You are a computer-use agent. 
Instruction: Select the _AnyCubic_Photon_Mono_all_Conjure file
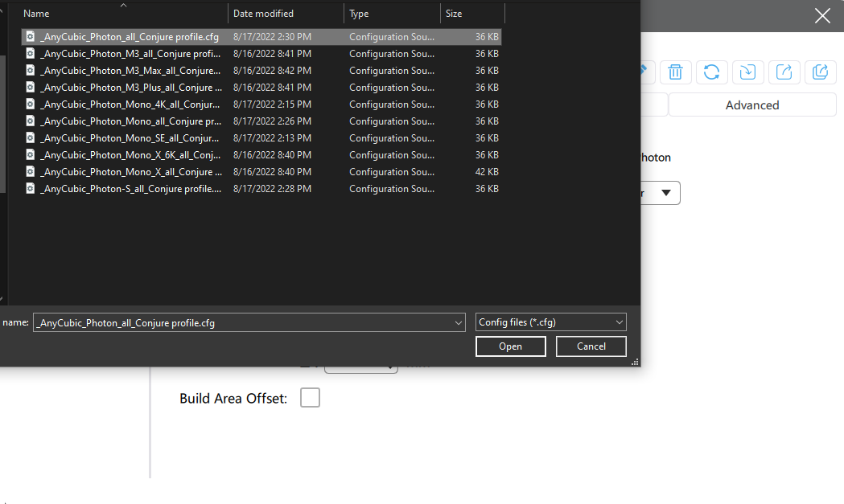tap(131, 121)
